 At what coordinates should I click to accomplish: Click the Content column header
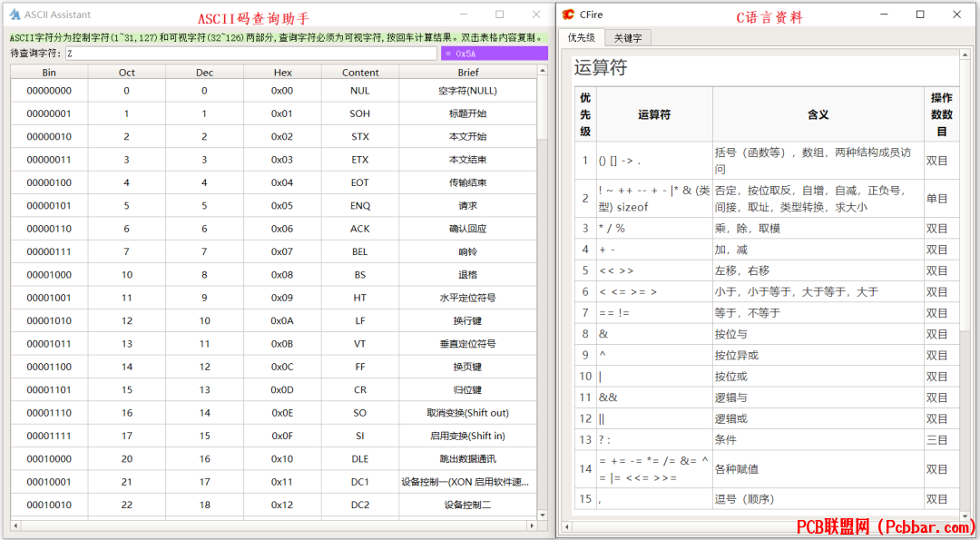[360, 73]
